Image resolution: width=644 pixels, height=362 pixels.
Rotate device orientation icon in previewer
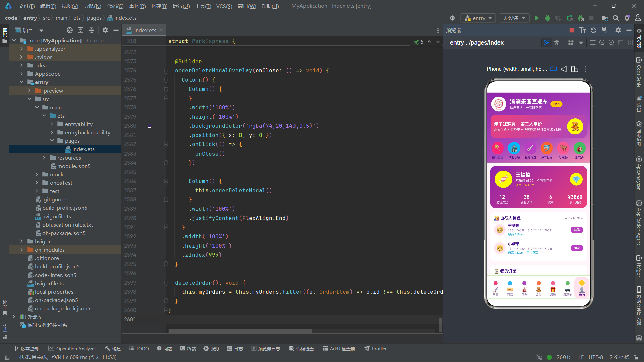click(x=575, y=69)
